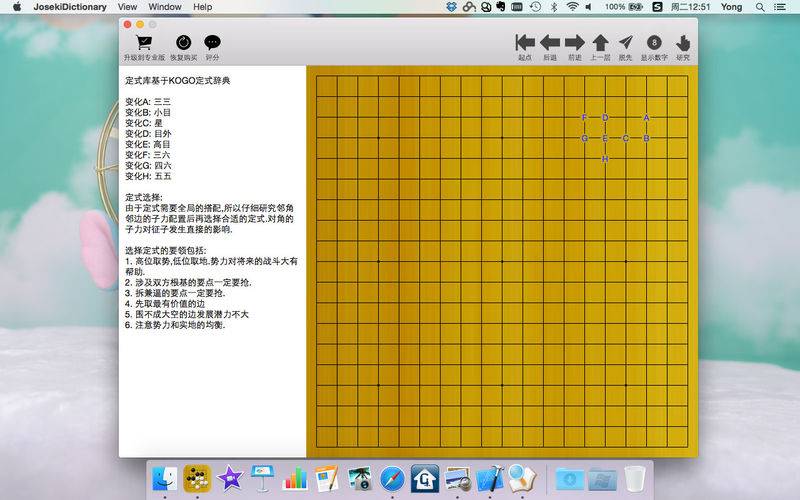This screenshot has width=800, height=500.
Task: Open Xcode hammer icon in dock
Action: (x=490, y=479)
